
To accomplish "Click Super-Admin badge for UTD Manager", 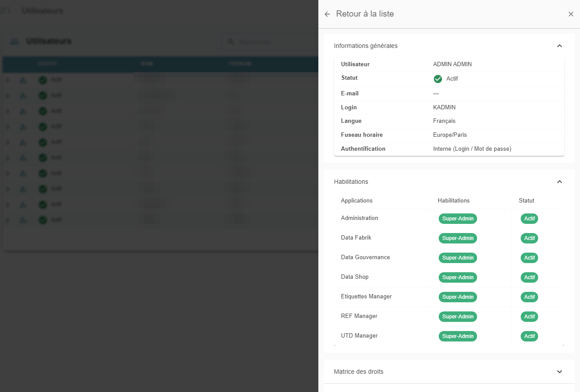I will pos(458,336).
